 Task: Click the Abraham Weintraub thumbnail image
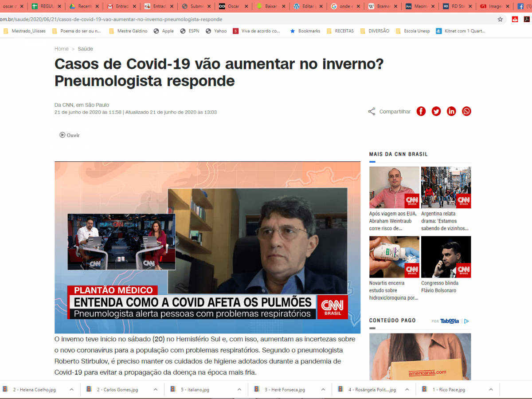point(394,188)
